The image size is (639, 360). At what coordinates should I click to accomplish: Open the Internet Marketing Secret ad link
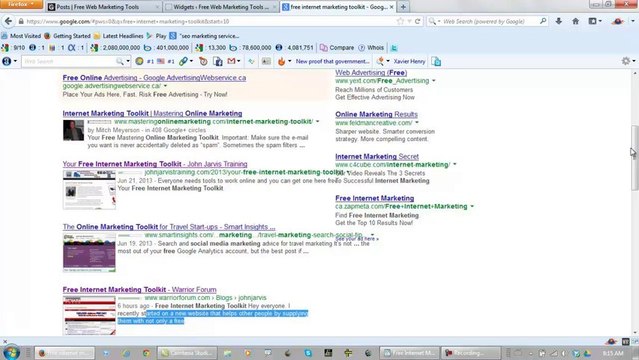point(377,156)
